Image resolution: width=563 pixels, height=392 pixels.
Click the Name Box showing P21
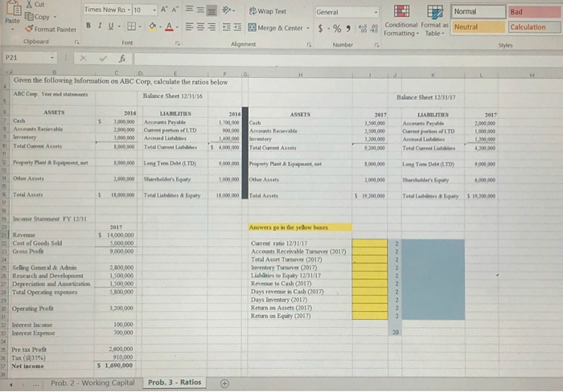[26, 58]
